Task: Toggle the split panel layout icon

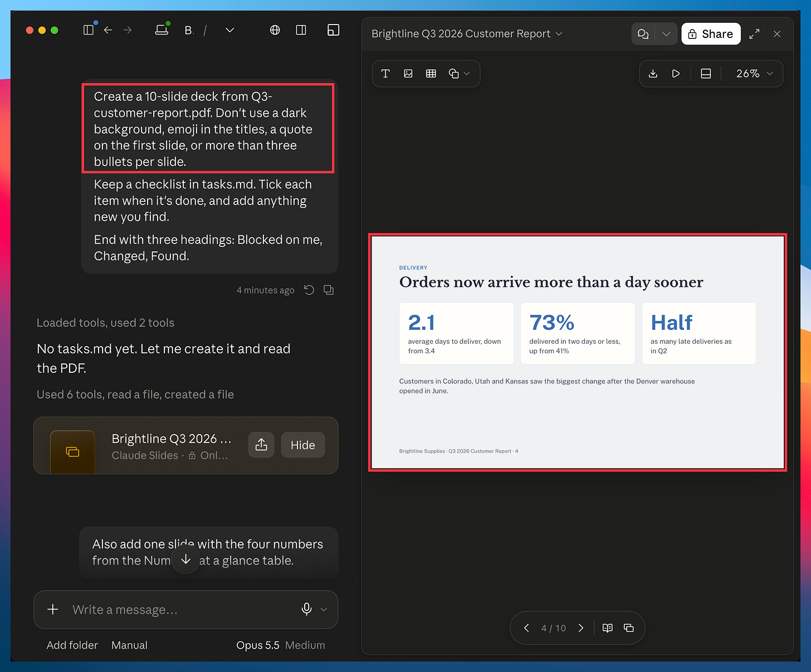Action: tap(301, 30)
